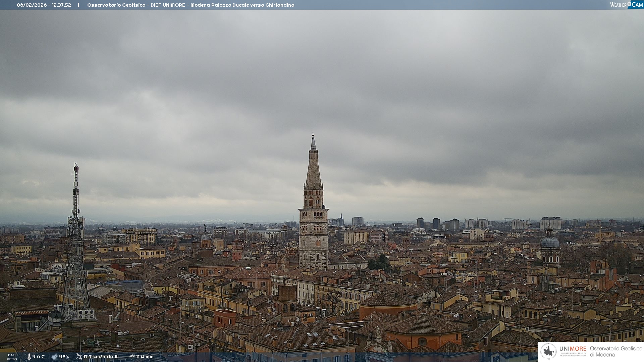This screenshot has width=644, height=362.
Task: Click the humidity water drops icon
Action: [54, 357]
